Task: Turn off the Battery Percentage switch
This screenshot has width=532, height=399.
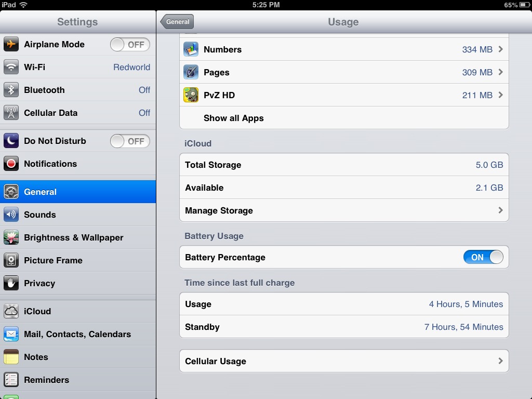Action: coord(483,257)
